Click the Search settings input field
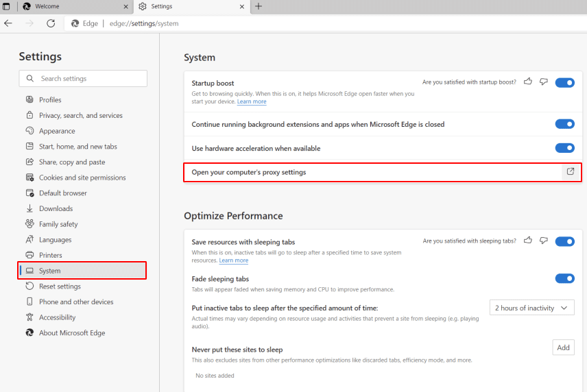587x392 pixels. click(83, 79)
